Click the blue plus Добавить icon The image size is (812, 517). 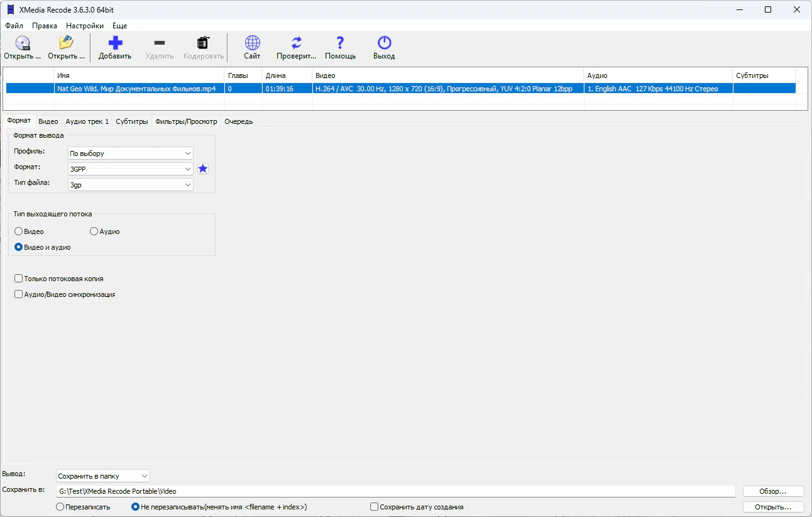tap(115, 43)
